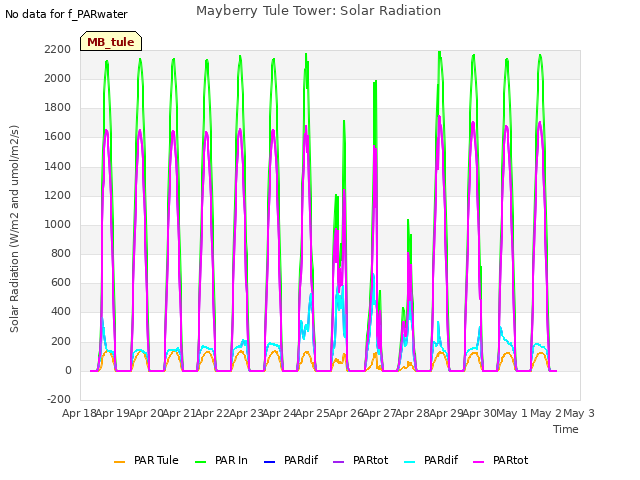This screenshot has height=480, width=640.
Task: Click the 'Apr 27' date tick label
Action: coord(379,413)
